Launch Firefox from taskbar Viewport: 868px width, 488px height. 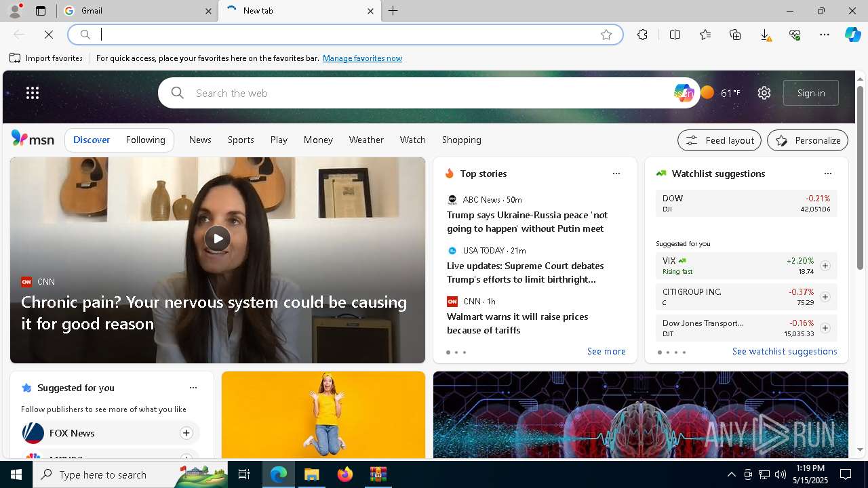tap(345, 474)
